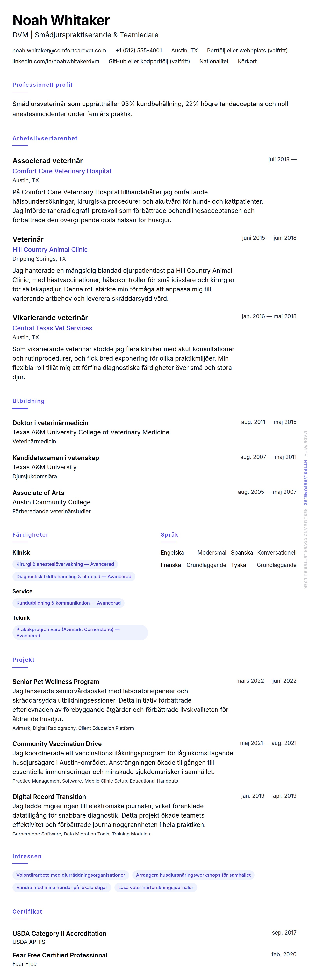Open the Hill Country Animal Clinic link
Image resolution: width=309 pixels, height=980 pixels.
pyautogui.click(x=50, y=249)
